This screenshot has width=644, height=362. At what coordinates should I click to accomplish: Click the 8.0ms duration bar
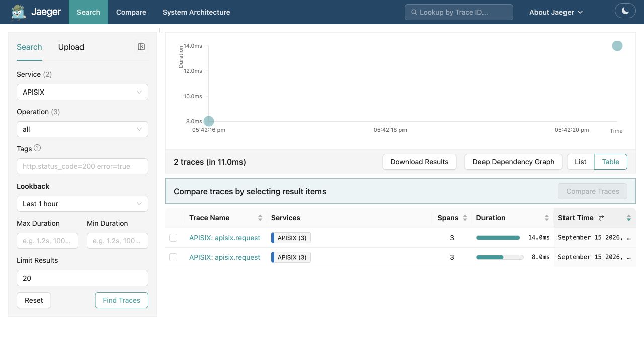click(x=500, y=257)
